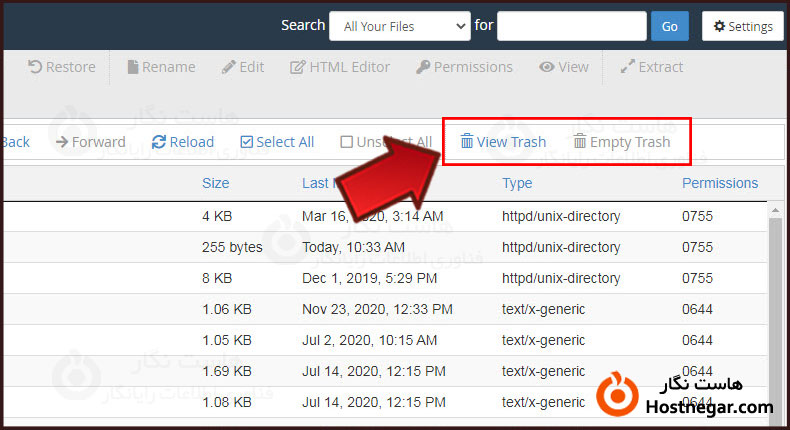Click the Restore toolbar icon

click(36, 67)
